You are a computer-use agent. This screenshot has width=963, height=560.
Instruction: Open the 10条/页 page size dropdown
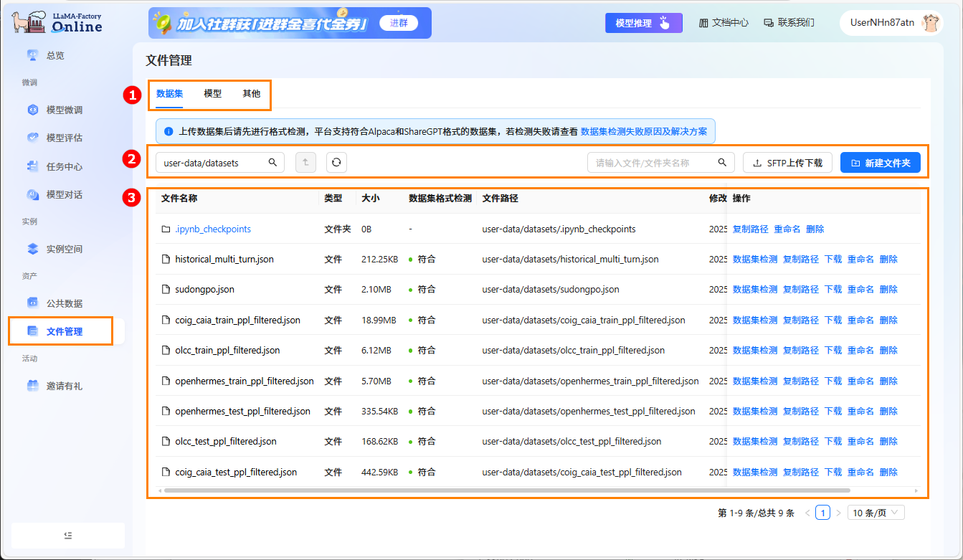[x=876, y=512]
